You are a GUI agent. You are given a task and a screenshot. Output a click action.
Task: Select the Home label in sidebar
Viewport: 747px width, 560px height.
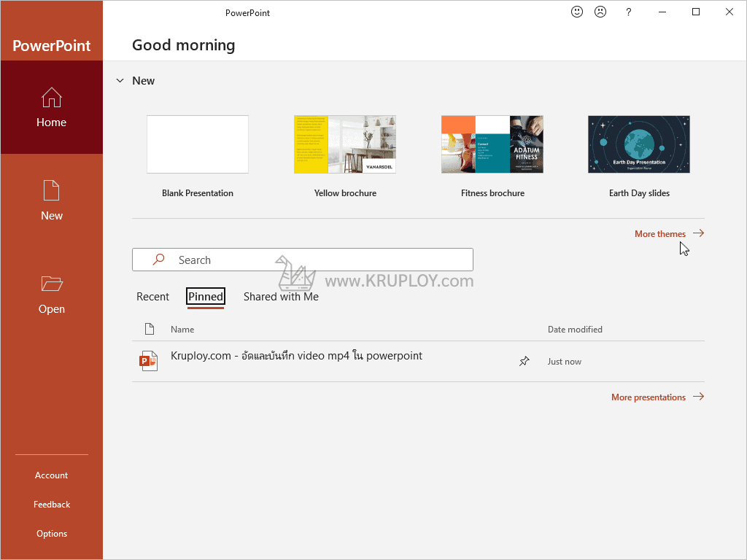click(52, 122)
